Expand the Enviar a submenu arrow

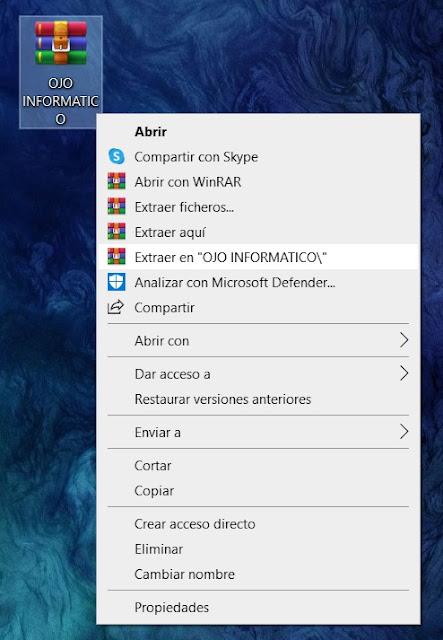pos(404,431)
